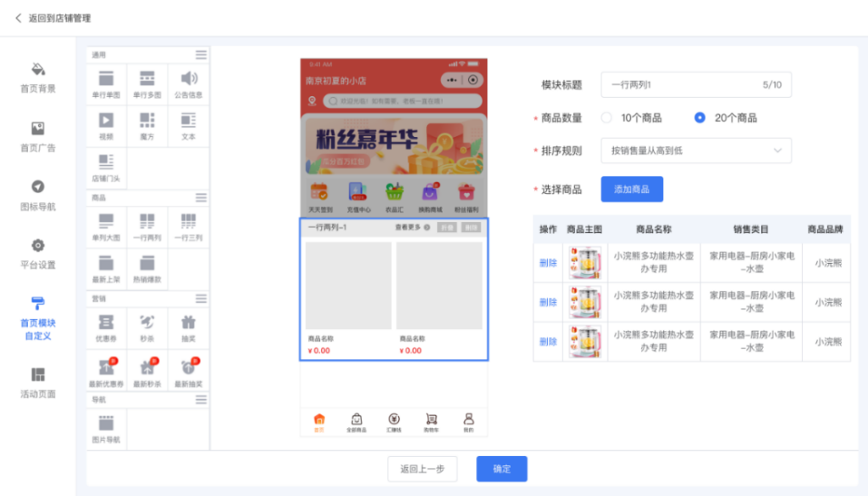Open 平台设置 gear section
The image size is (868, 496).
coord(38,254)
